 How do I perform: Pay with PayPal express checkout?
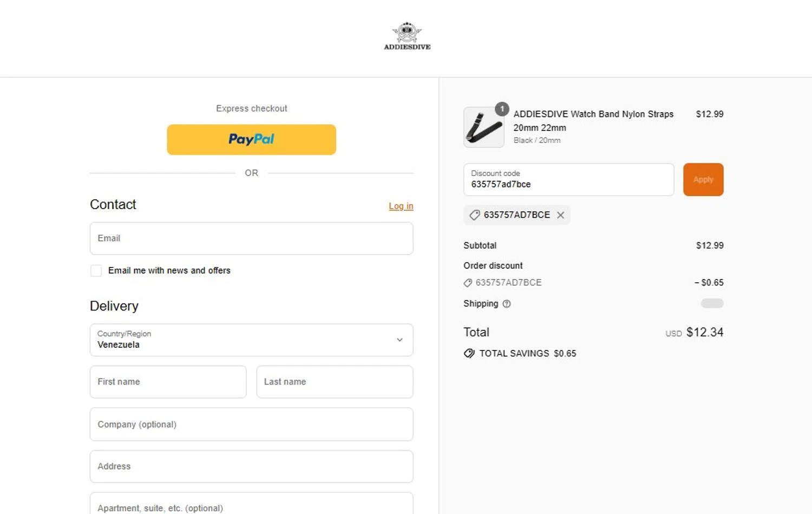251,140
